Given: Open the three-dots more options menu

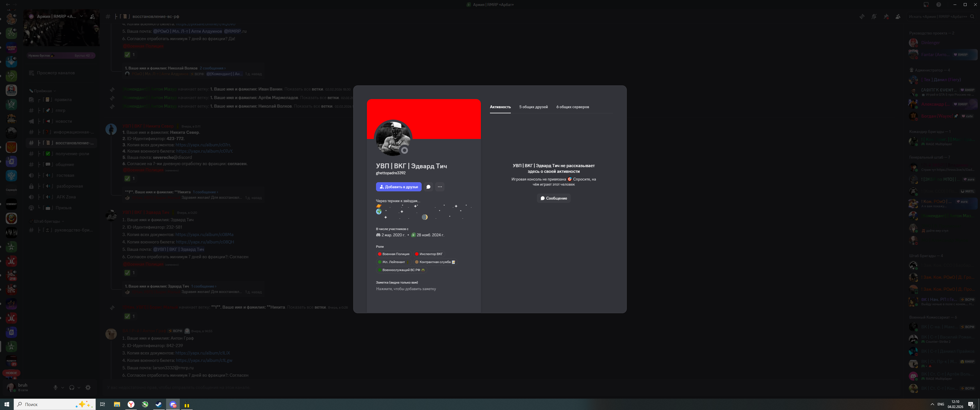Looking at the screenshot, I should (440, 187).
